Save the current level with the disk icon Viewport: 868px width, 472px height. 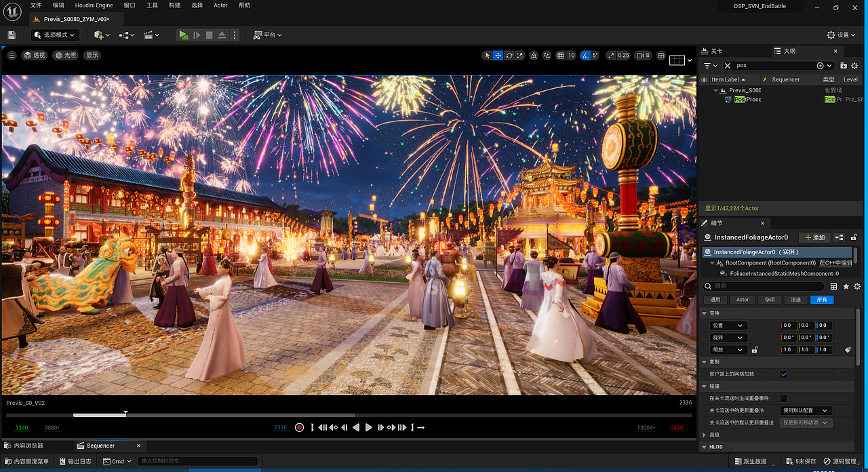coord(12,35)
